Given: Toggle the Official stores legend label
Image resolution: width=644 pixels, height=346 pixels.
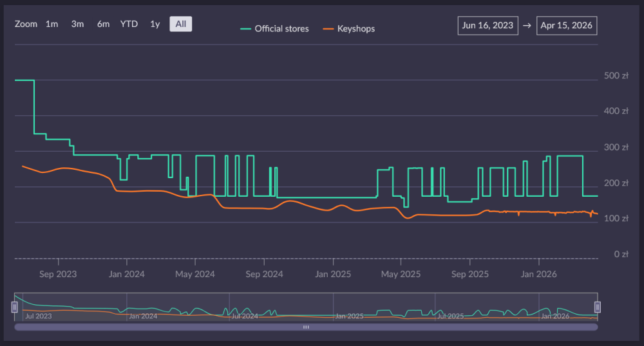Looking at the screenshot, I should [281, 28].
